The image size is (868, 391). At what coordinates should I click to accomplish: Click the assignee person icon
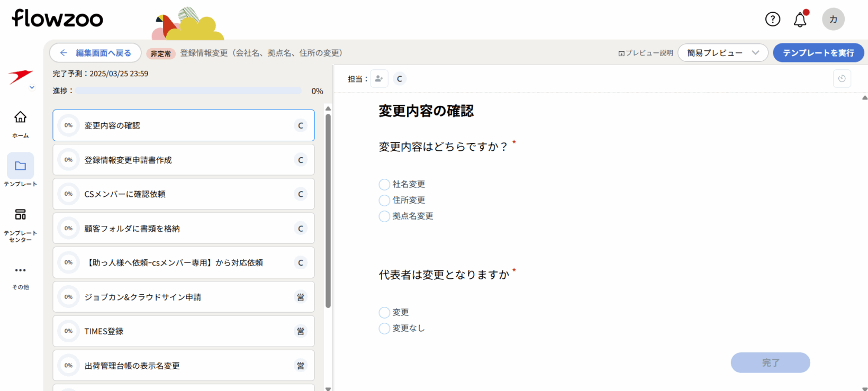coord(379,79)
